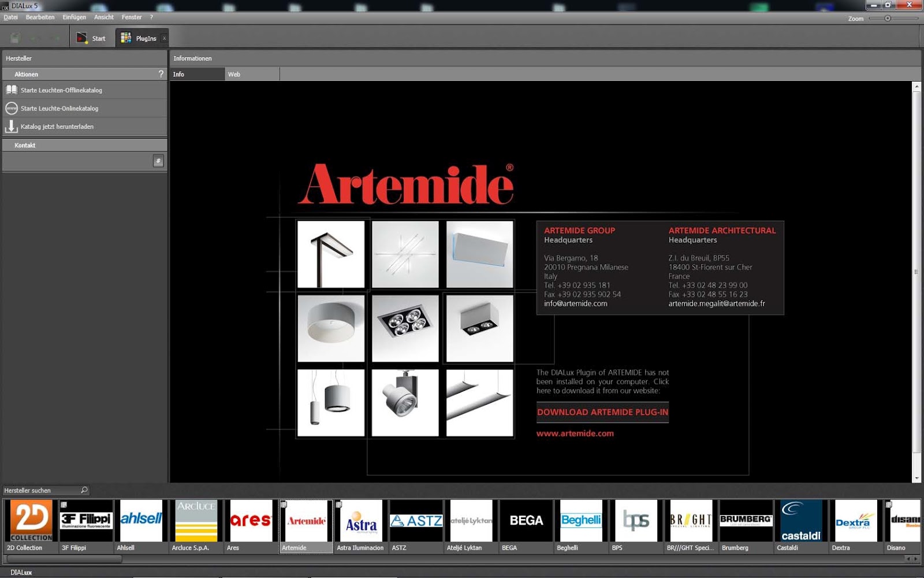Switch to the Web tab under Informationen
Screen dimensions: 924x578
click(252, 74)
